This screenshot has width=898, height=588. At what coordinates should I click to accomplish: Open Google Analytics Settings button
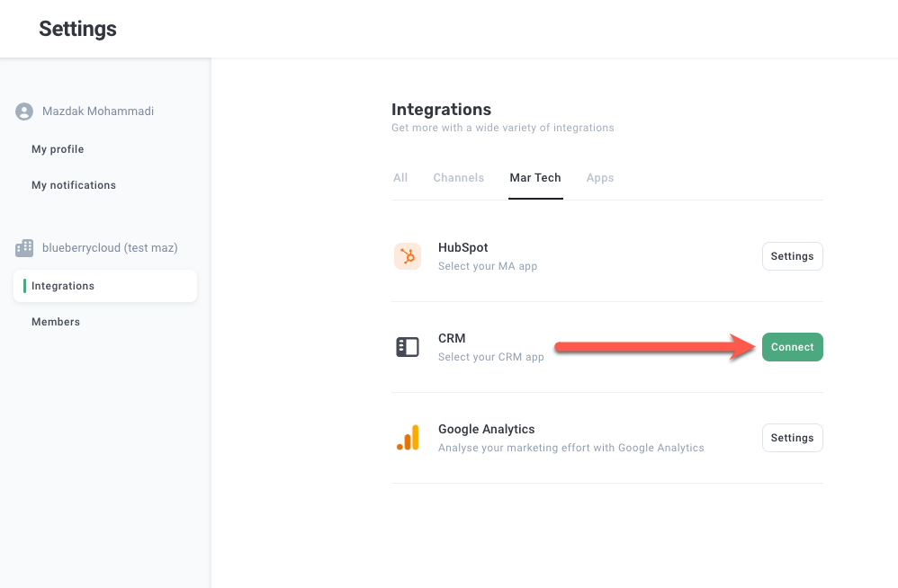point(792,438)
